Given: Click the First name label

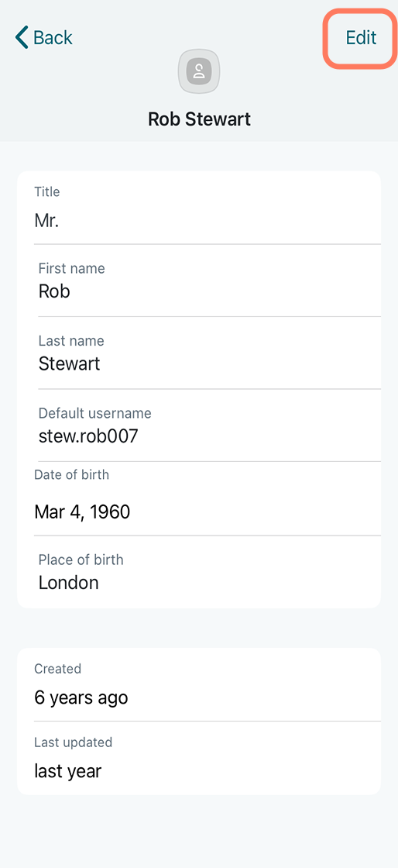Looking at the screenshot, I should pyautogui.click(x=71, y=268).
